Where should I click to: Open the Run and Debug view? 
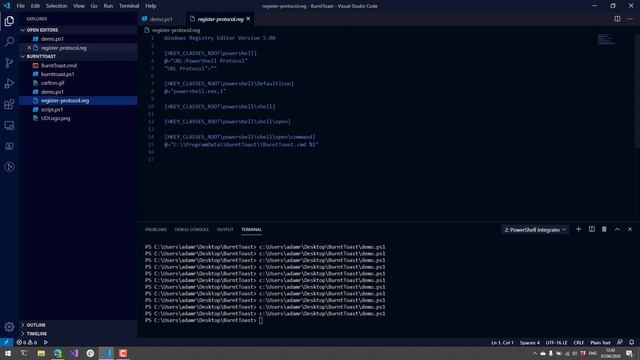9,83
